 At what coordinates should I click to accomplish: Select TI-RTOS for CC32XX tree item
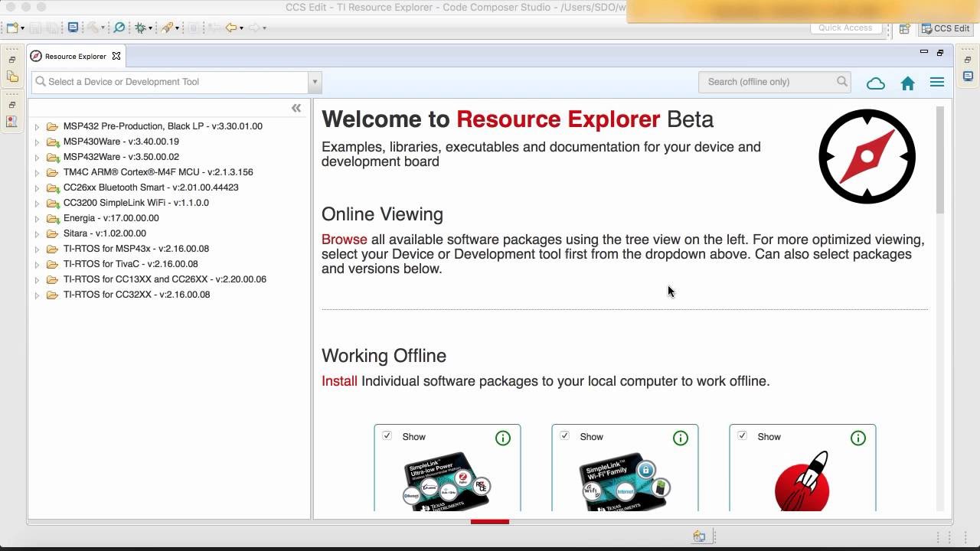(136, 295)
